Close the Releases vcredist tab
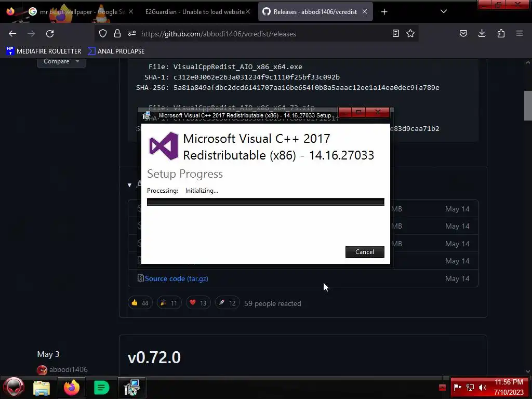532x399 pixels. coord(365,12)
